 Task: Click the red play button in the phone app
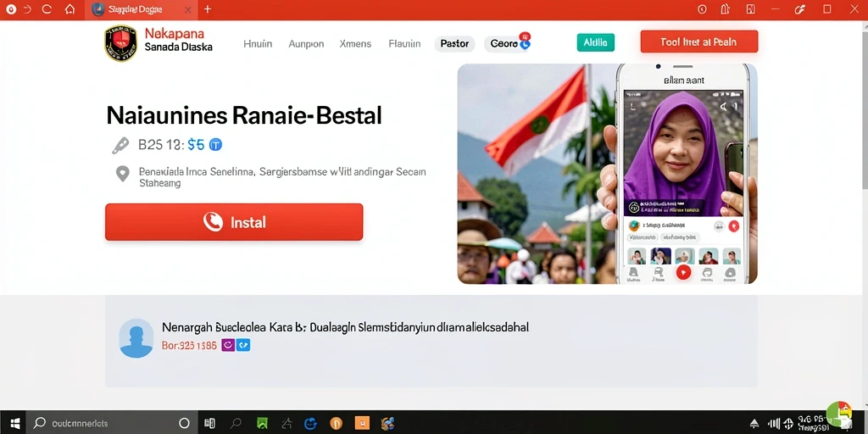684,272
